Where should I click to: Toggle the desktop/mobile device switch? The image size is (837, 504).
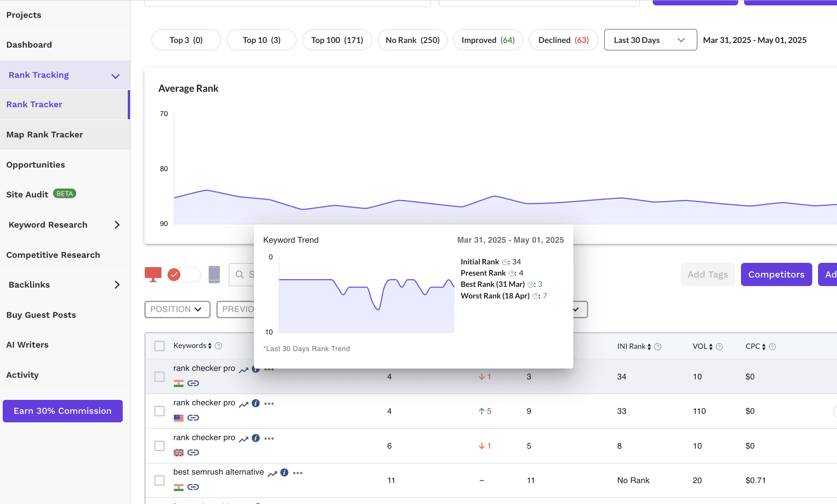pos(184,274)
